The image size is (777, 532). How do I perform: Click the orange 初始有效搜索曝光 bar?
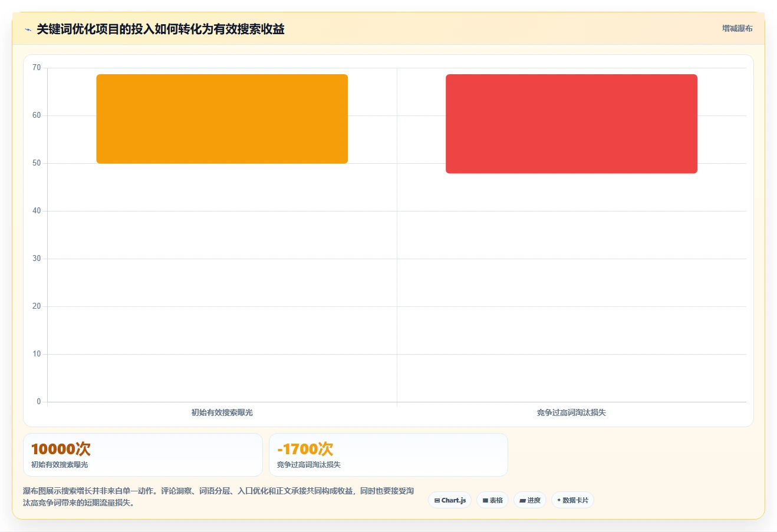222,119
